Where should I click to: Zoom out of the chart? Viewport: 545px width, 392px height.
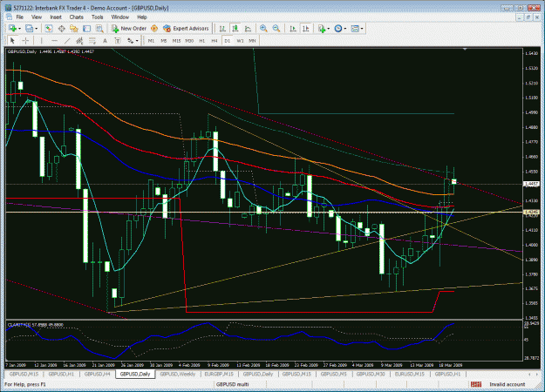[276, 29]
